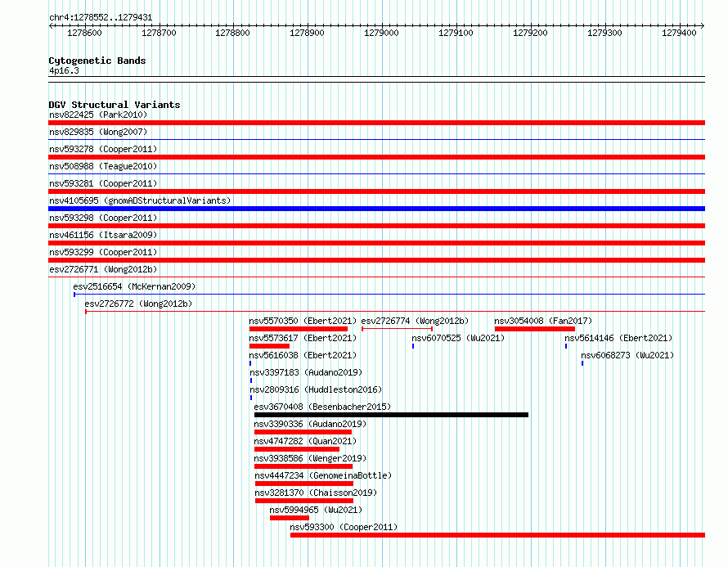Click nsv5573617 (Ebert2021) label
The image size is (728, 567).
point(303,338)
